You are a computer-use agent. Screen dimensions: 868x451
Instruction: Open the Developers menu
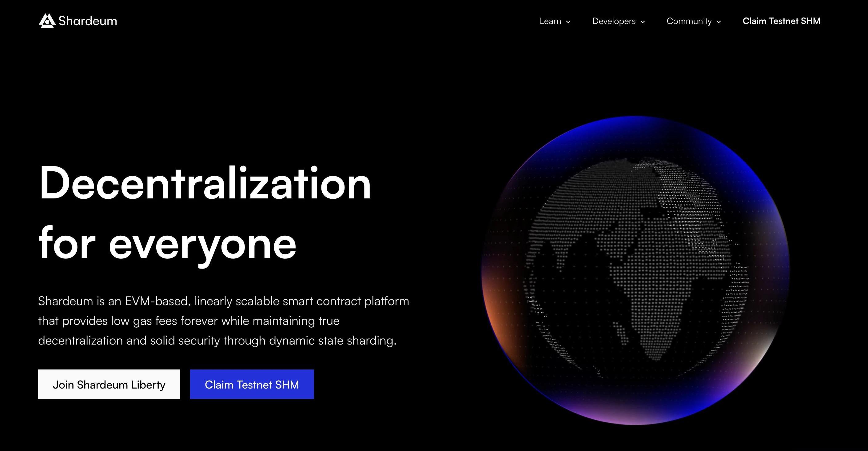tap(614, 21)
